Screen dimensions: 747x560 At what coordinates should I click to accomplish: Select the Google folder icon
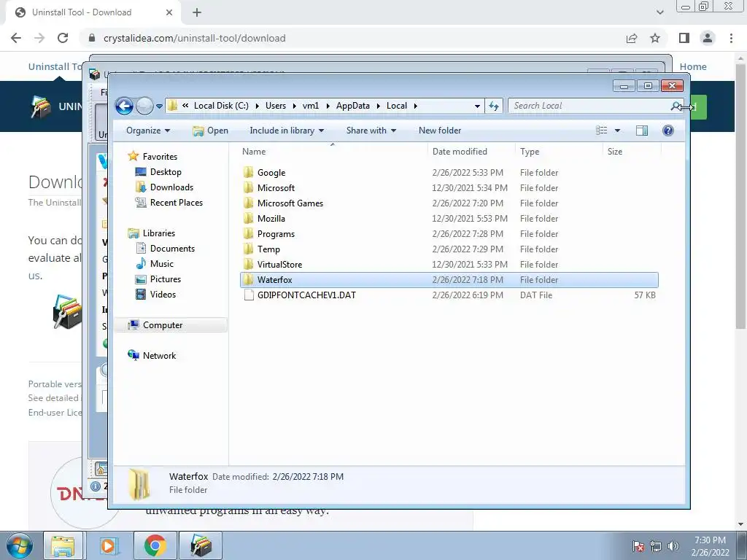tap(248, 172)
